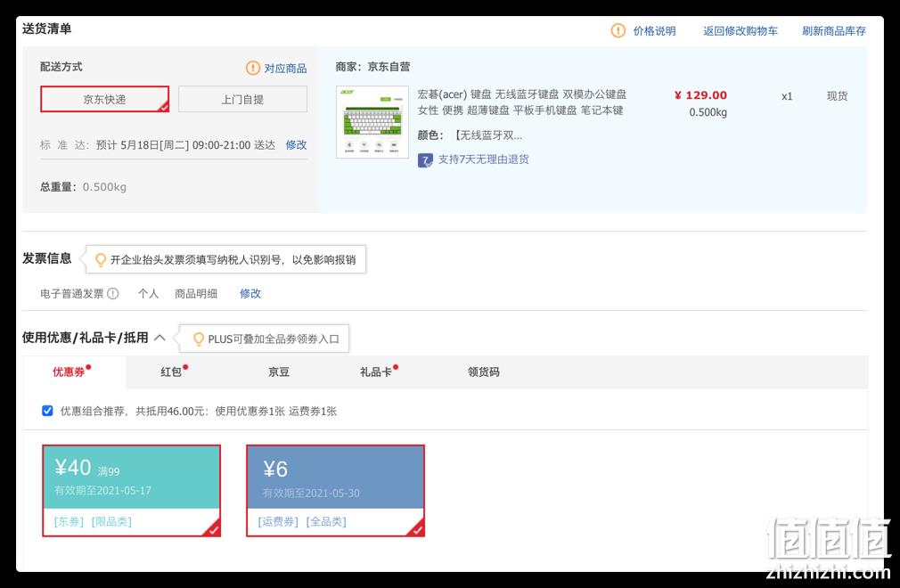The image size is (900, 588).
Task: Refresh stock with 刷新商品库存
Action: click(833, 31)
